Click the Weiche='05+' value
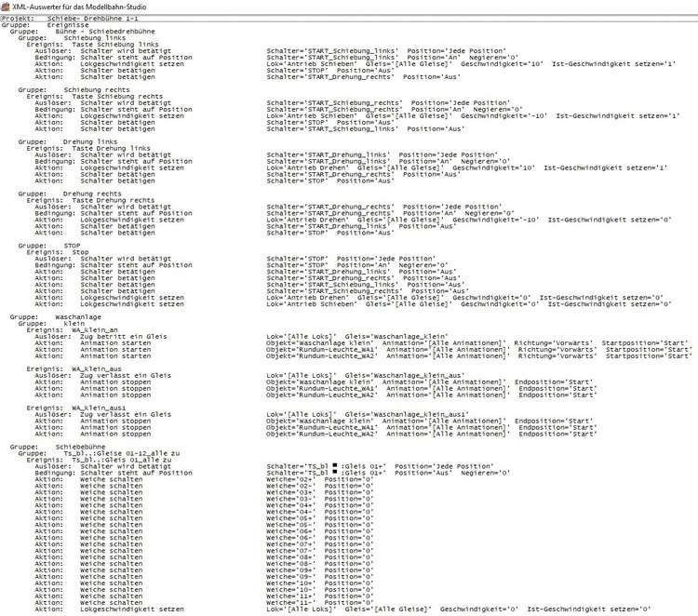Screen dimensions: 698x616 click(290, 518)
